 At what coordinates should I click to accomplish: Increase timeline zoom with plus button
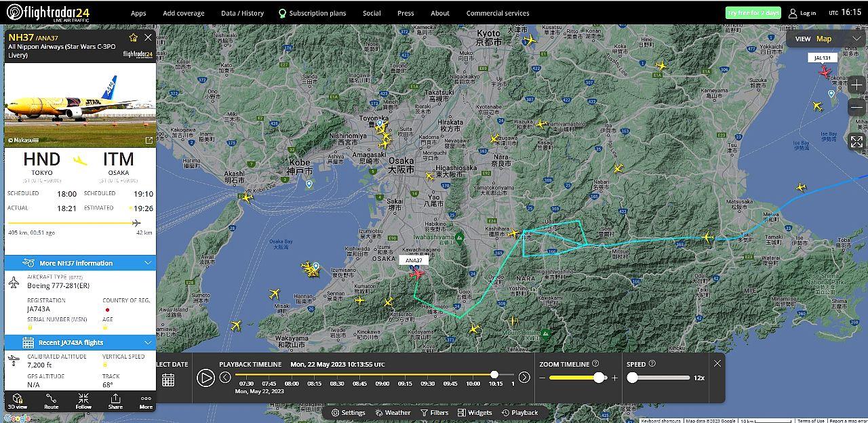615,378
